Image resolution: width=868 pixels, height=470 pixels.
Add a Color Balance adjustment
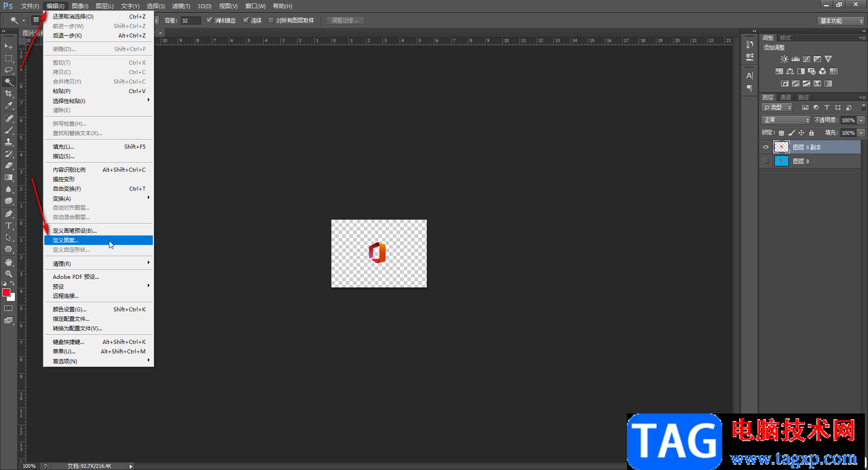(x=790, y=71)
